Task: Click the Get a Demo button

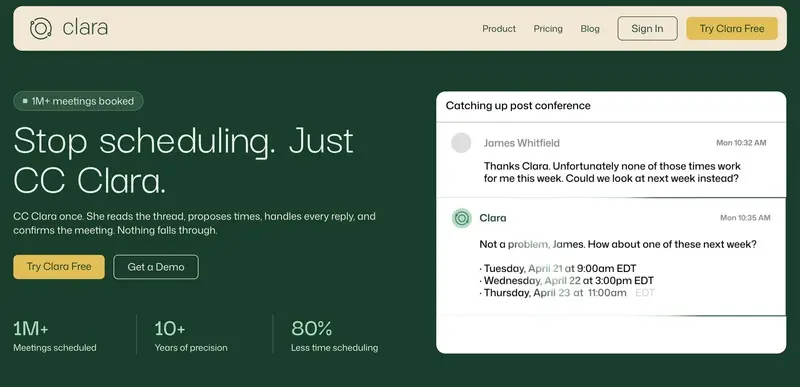Action: 156,267
